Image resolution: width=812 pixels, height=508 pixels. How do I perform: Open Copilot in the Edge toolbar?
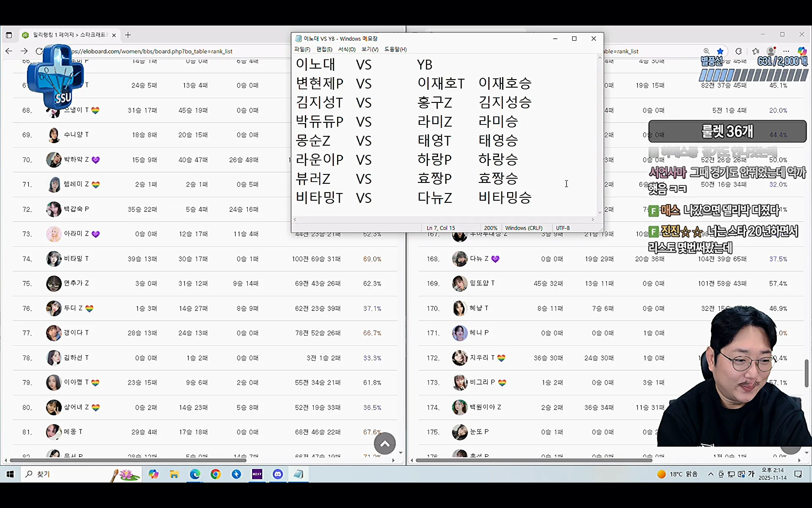tap(802, 51)
